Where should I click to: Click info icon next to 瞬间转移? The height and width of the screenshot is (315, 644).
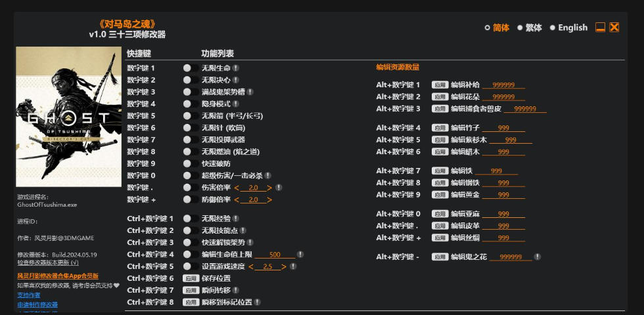click(236, 290)
